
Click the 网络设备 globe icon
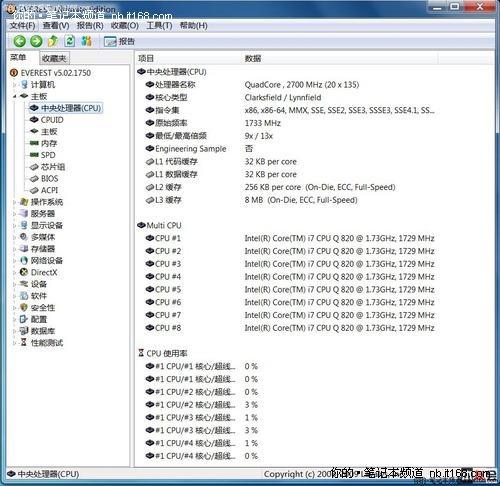pyautogui.click(x=24, y=260)
